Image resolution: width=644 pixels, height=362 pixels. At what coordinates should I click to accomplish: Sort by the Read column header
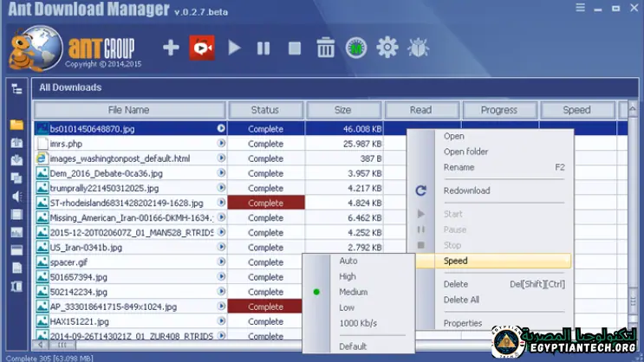coord(421,110)
